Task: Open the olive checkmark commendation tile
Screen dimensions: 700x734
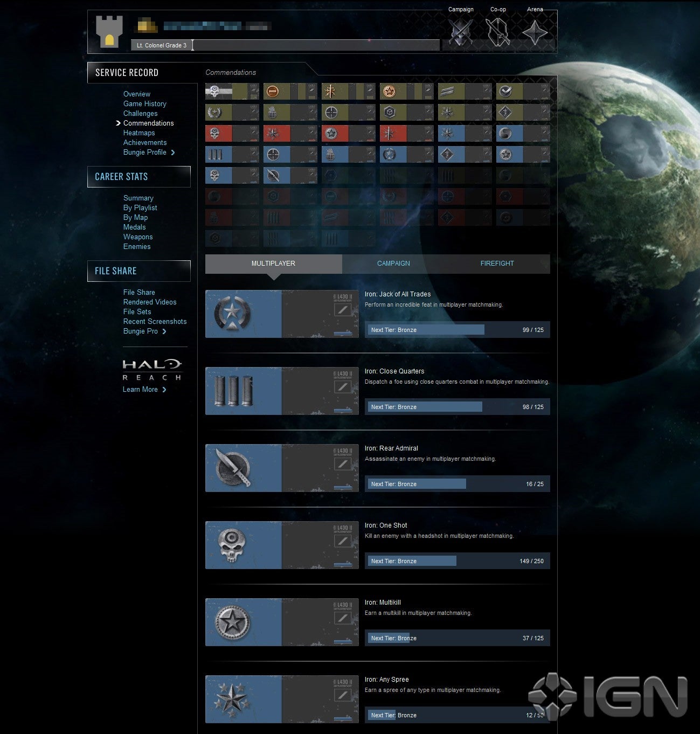Action: tap(523, 92)
